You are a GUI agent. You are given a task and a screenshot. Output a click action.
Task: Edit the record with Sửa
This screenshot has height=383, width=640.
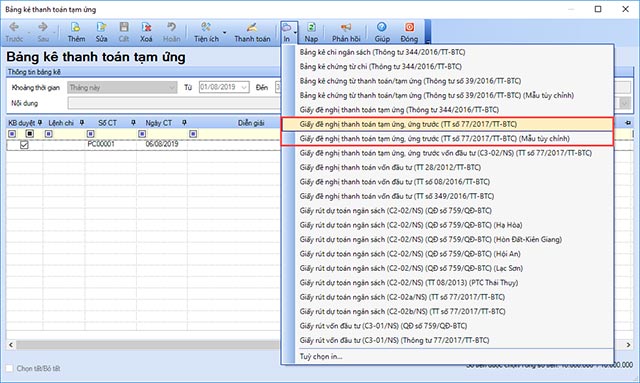point(101,32)
